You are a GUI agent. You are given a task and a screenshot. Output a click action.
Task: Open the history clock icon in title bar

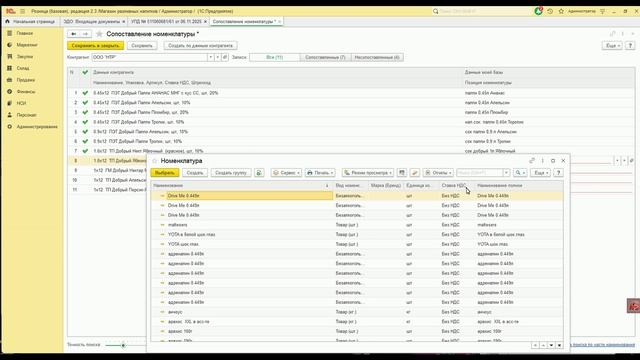tap(550, 11)
